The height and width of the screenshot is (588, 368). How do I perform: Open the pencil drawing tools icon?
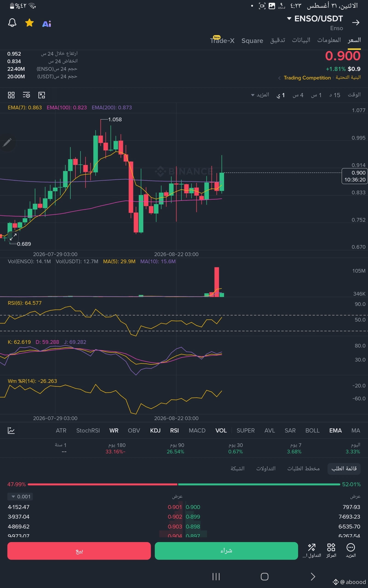(x=7, y=143)
